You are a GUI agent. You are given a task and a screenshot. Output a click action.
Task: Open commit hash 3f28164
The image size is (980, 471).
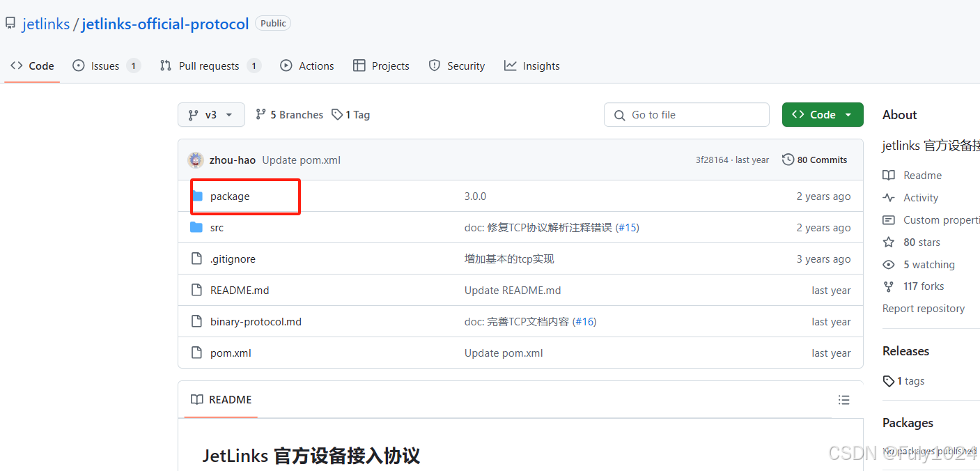tap(712, 160)
